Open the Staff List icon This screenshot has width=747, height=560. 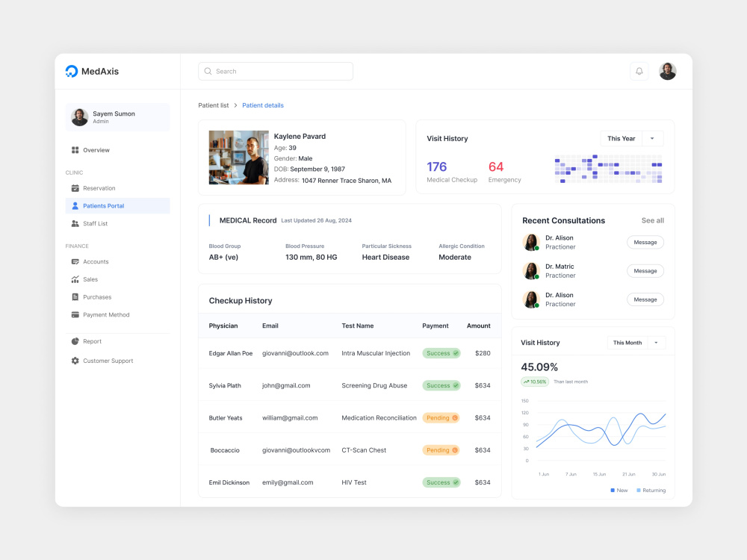pyautogui.click(x=76, y=223)
